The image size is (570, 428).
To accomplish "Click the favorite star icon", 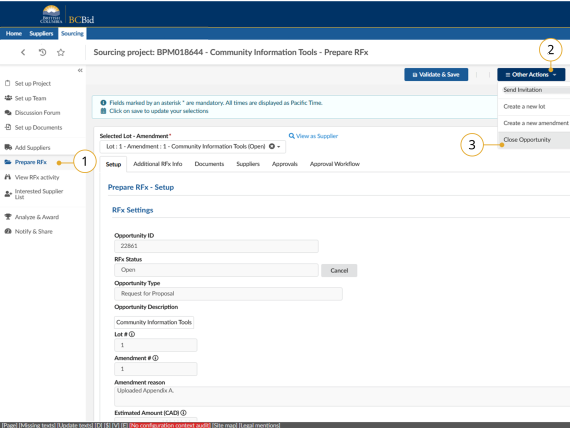I will point(61,52).
